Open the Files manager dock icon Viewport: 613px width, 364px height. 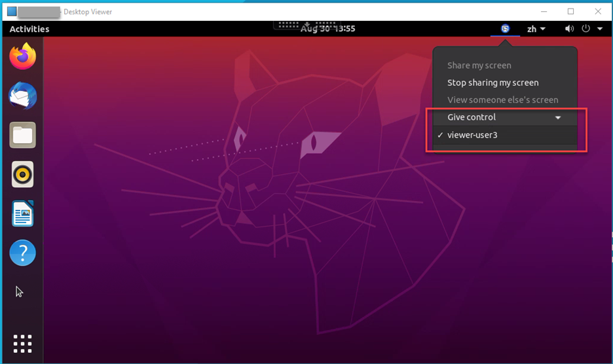click(x=23, y=136)
